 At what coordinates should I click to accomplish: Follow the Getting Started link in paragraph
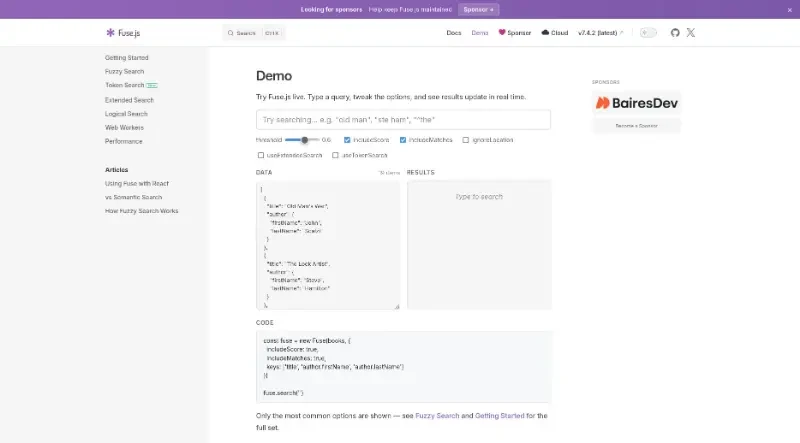coord(499,416)
